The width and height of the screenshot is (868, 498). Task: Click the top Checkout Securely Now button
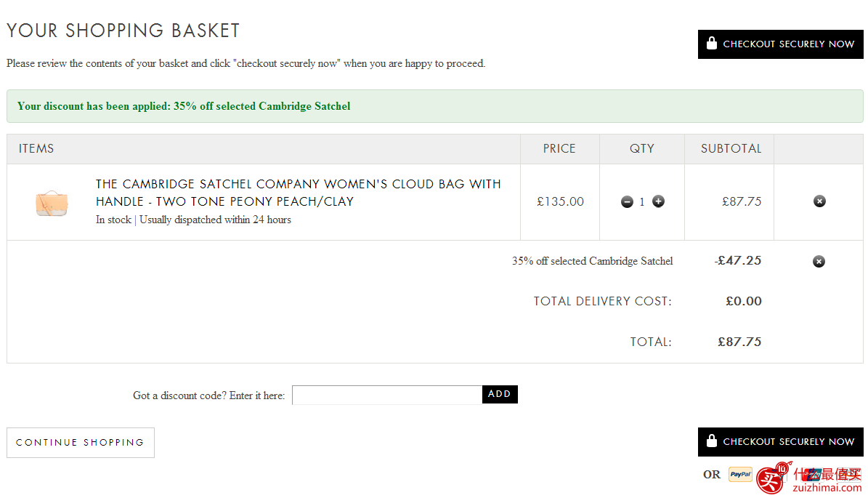tap(781, 44)
